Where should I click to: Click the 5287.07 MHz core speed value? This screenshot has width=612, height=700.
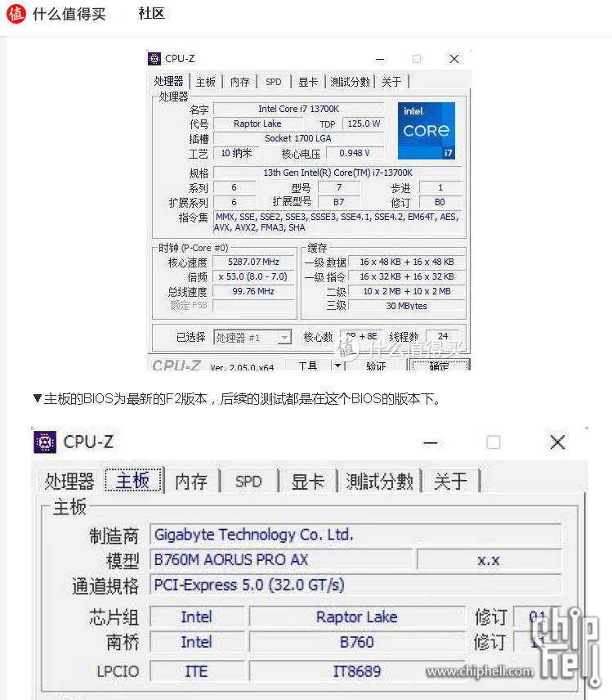click(x=253, y=262)
